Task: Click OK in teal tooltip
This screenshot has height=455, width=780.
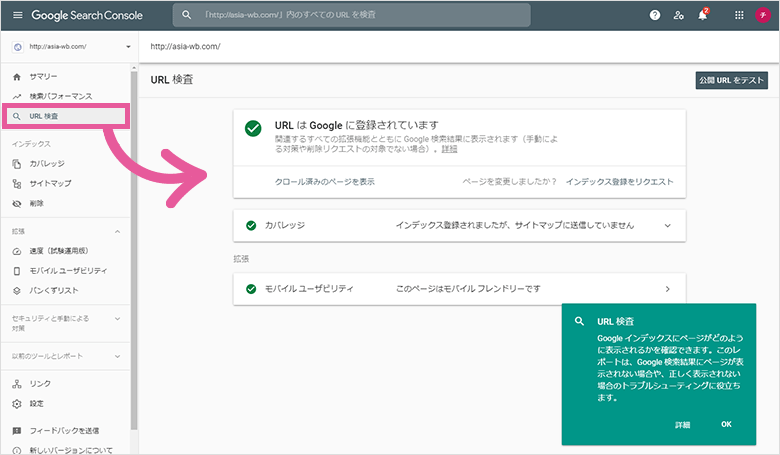Action: click(x=726, y=424)
